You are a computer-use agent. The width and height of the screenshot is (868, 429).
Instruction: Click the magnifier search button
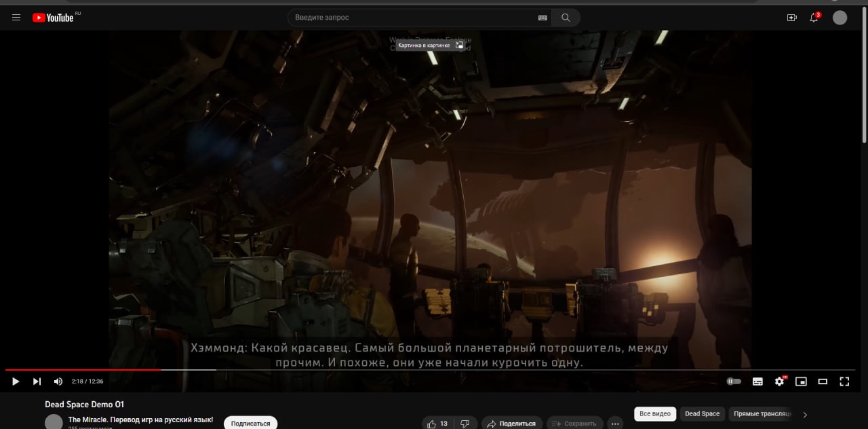tap(566, 18)
